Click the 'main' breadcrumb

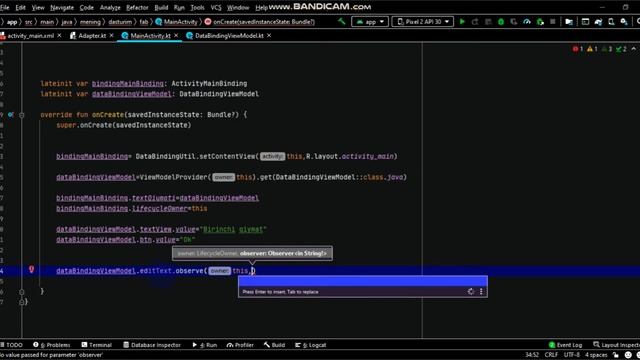pos(47,22)
